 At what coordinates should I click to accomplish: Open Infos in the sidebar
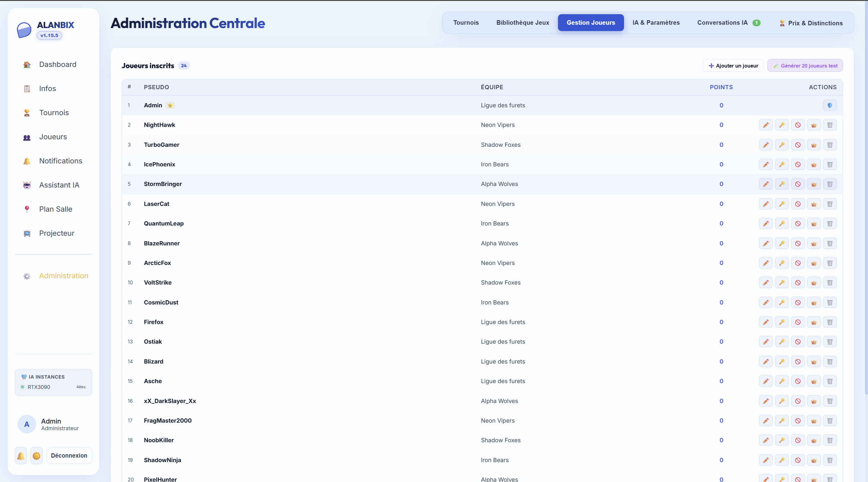click(x=53, y=89)
